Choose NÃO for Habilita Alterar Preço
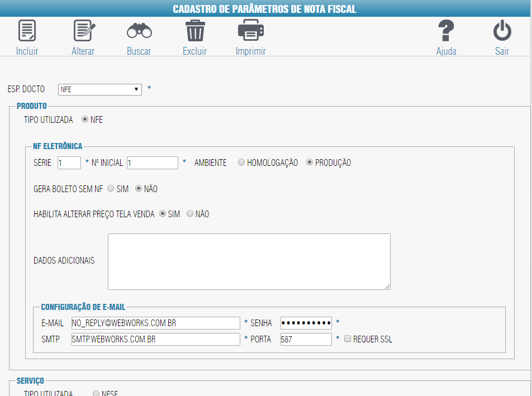532x396 pixels. pyautogui.click(x=190, y=213)
